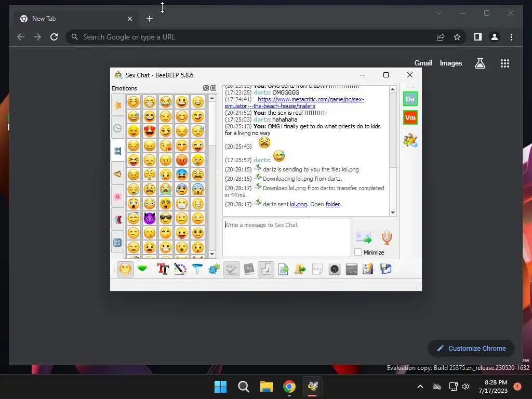Switch to the recent clock emoticon tab

[118, 128]
